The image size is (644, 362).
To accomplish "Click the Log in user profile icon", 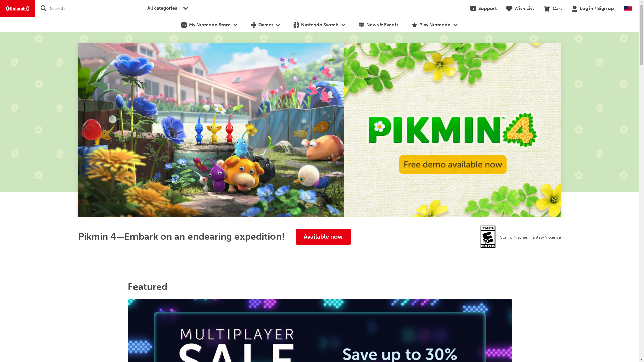I will coord(574,9).
